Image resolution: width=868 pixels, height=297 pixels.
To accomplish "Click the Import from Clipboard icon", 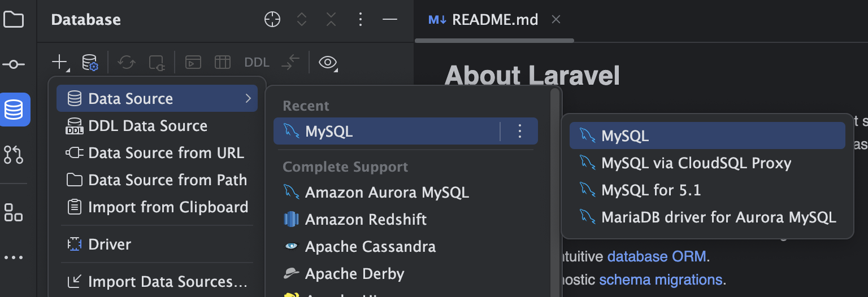I will pos(74,207).
